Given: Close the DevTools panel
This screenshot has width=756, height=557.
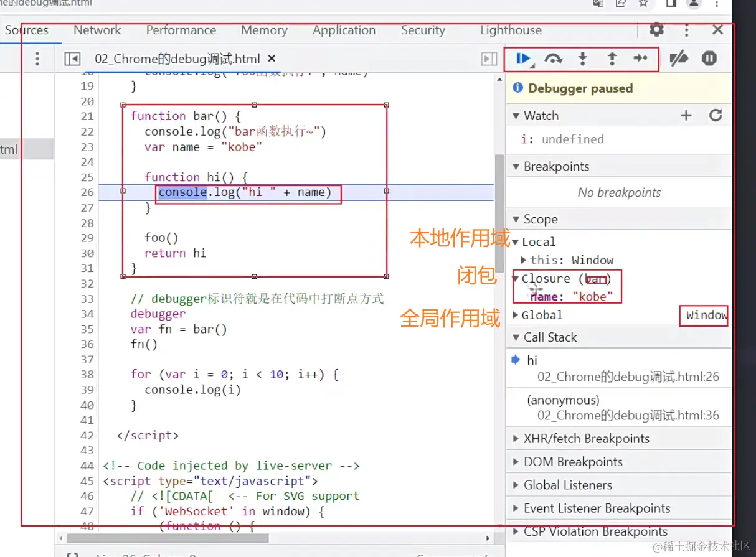Looking at the screenshot, I should 717,30.
